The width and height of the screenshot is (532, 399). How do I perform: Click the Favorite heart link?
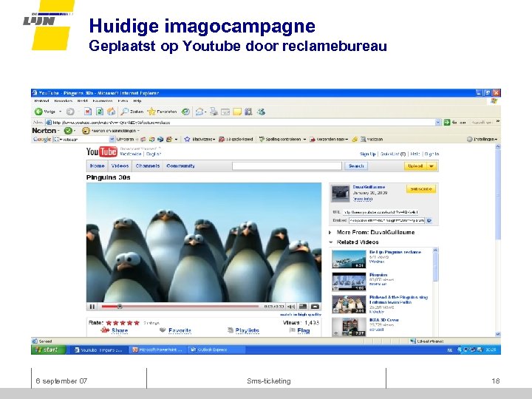click(175, 330)
